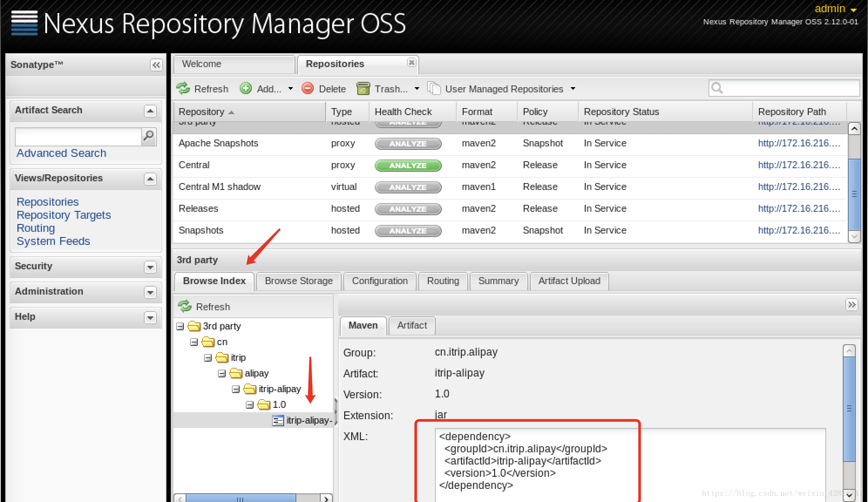This screenshot has width=868, height=502.
Task: Click the Artifact Search magnifier icon
Action: click(x=149, y=136)
